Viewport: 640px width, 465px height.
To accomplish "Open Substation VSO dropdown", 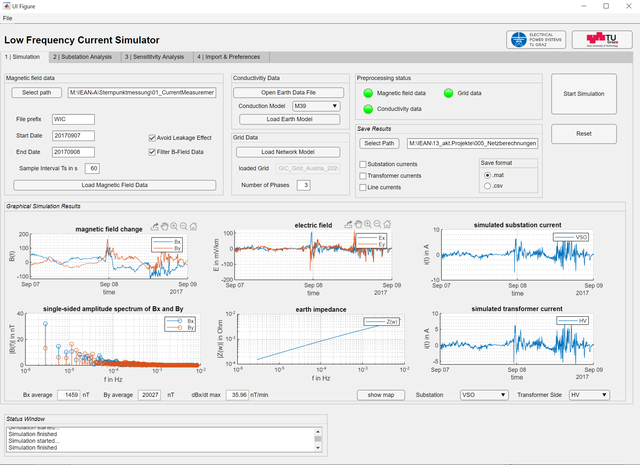I will click(484, 395).
